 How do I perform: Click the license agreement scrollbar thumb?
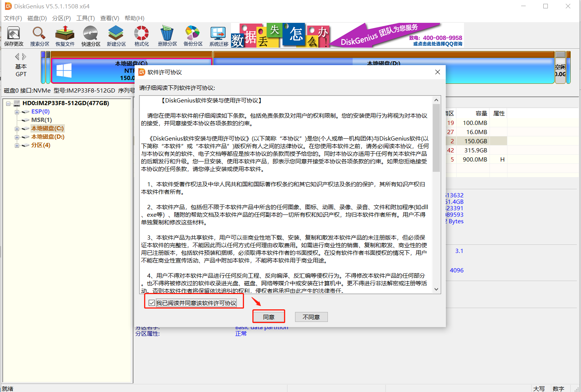437,138
